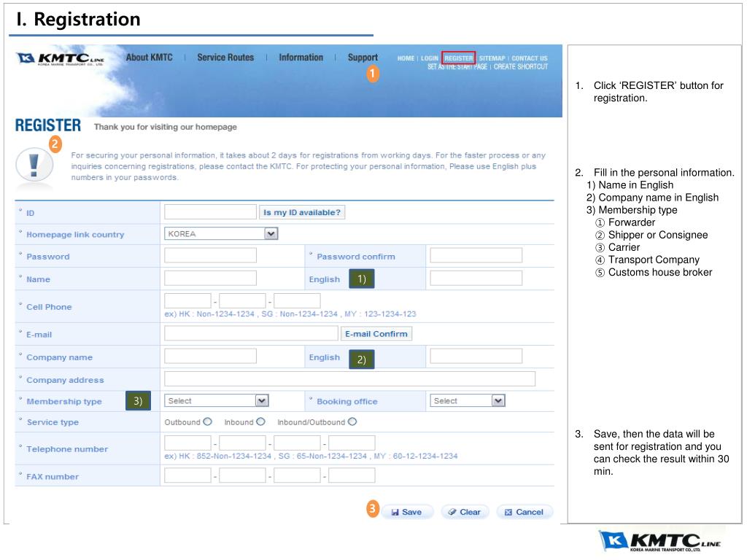Open the Membership type Select dropdown
Screen dimensions: 747x560
click(x=216, y=401)
